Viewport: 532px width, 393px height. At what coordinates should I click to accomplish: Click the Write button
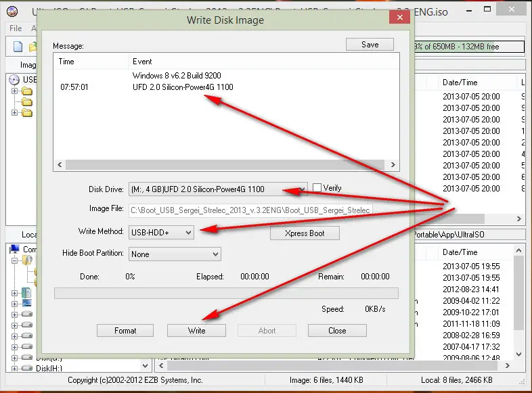coord(196,331)
